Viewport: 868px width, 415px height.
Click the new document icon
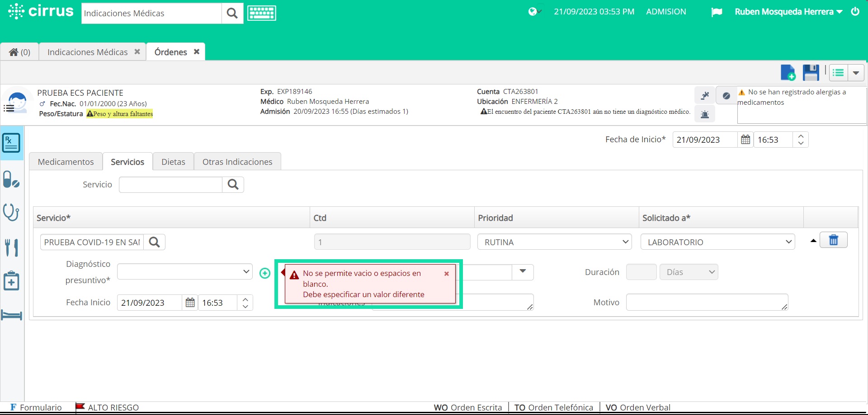(788, 72)
